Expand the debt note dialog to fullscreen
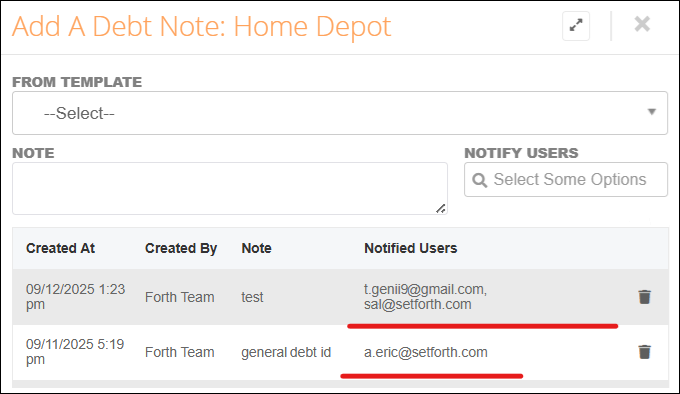Viewport: 680px width, 394px height. point(576,26)
